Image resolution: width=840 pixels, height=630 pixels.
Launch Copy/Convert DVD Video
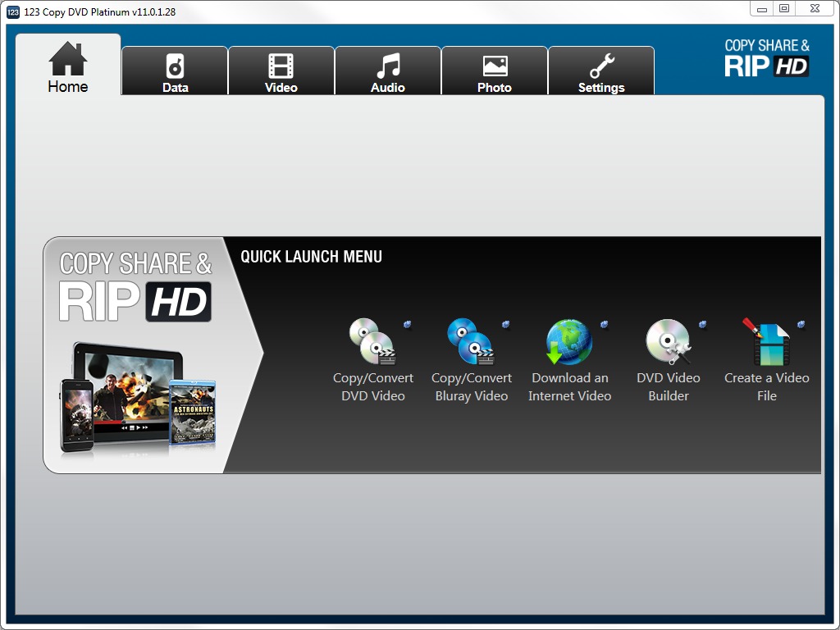point(373,360)
